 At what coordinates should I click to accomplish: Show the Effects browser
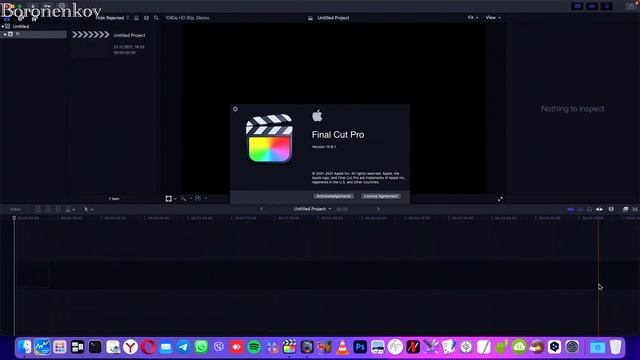tap(625, 209)
